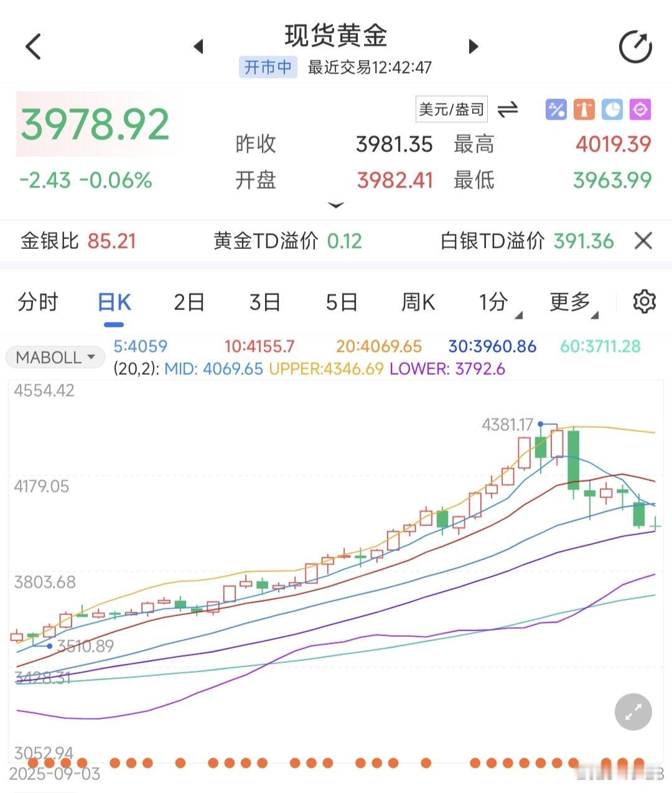Toggle fullscreen chart with the expand icon
This screenshot has width=672, height=793.
(633, 711)
